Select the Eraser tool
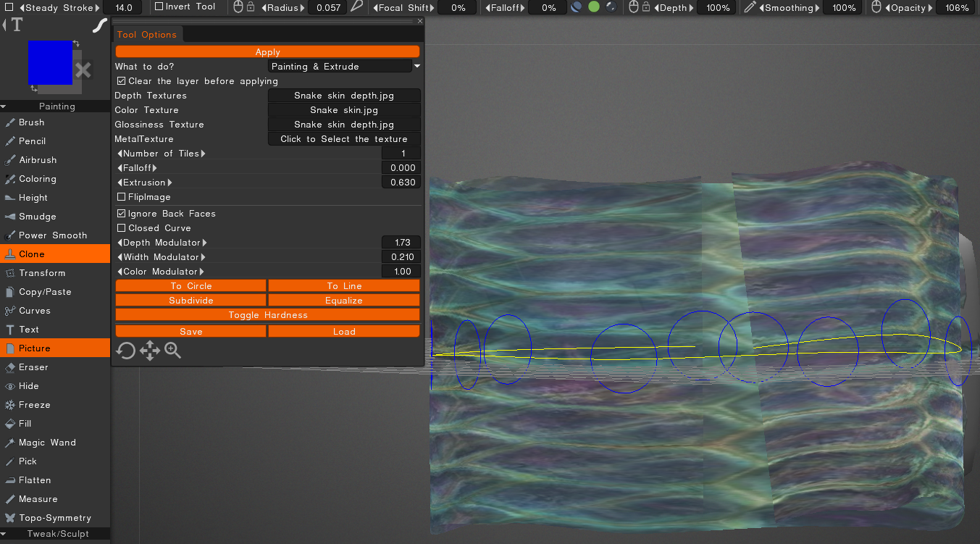This screenshot has width=980, height=544. 33,367
